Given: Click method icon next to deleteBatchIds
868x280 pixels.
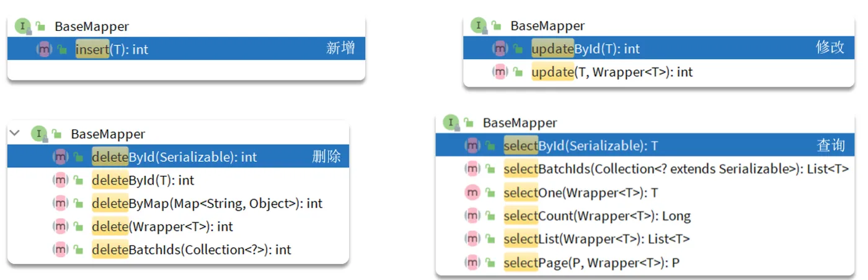Looking at the screenshot, I should pos(60,250).
